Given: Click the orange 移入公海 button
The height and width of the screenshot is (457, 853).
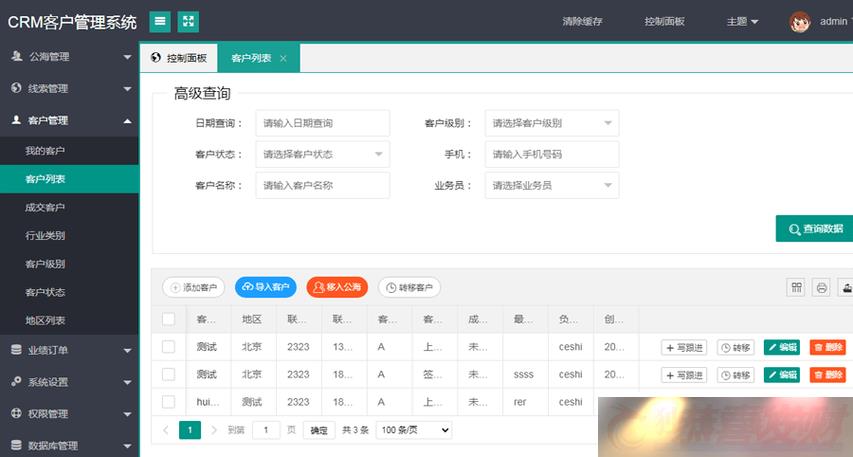Looking at the screenshot, I should [337, 287].
